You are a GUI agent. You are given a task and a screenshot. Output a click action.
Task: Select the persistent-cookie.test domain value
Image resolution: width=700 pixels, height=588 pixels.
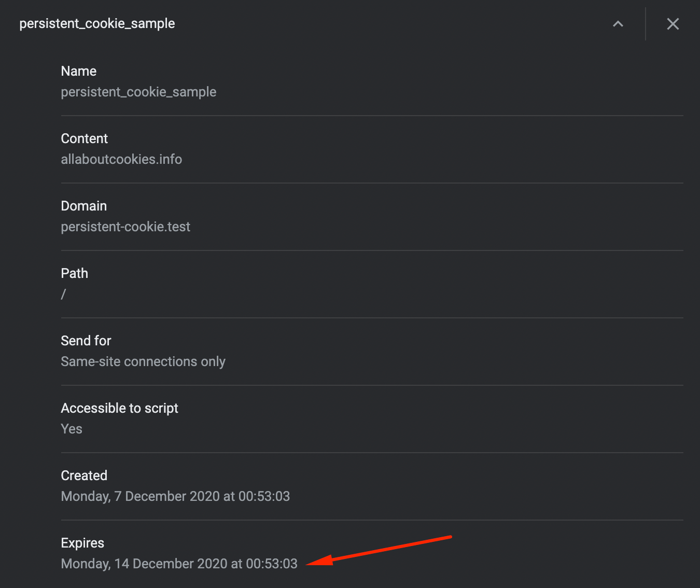pyautogui.click(x=125, y=227)
